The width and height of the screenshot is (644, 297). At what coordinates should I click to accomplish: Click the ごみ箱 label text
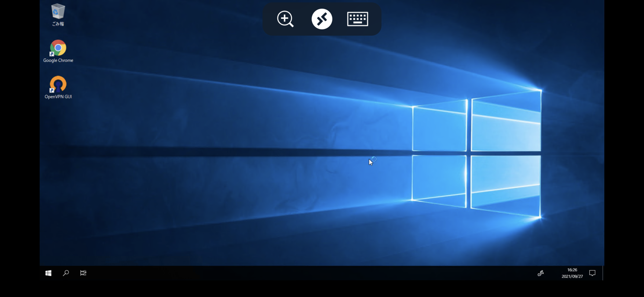tap(58, 24)
